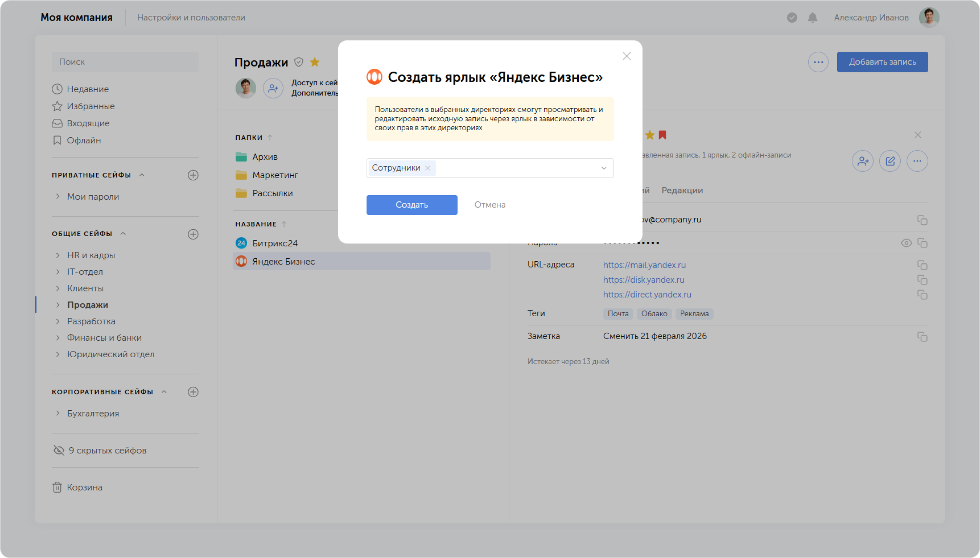980x558 pixels.
Task: Click Добавить запись button
Action: coord(882,62)
